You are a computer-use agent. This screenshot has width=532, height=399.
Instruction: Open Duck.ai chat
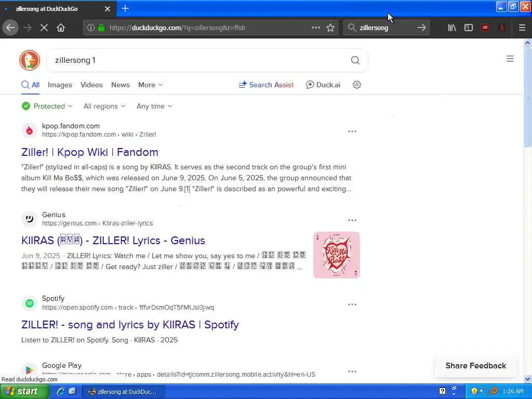pyautogui.click(x=323, y=85)
